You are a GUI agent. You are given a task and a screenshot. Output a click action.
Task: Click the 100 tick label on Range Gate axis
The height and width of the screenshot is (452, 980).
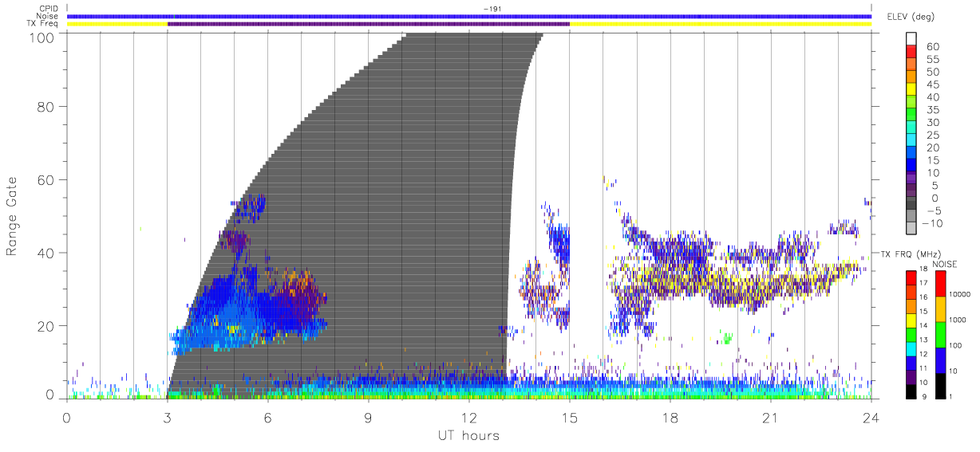[41, 37]
